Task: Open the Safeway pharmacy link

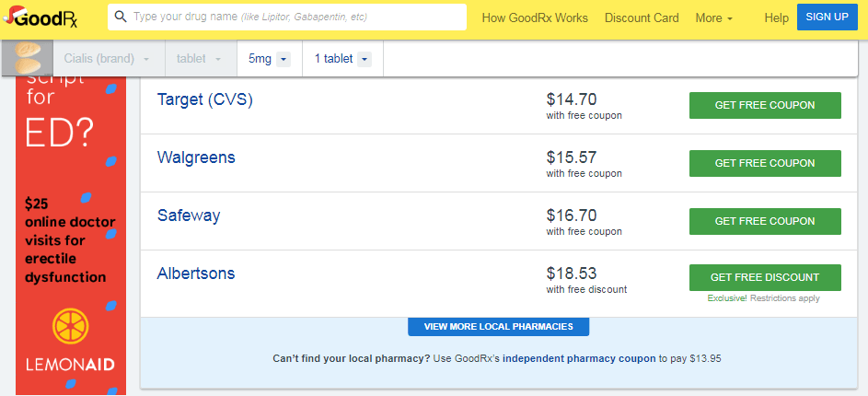Action: pos(189,215)
